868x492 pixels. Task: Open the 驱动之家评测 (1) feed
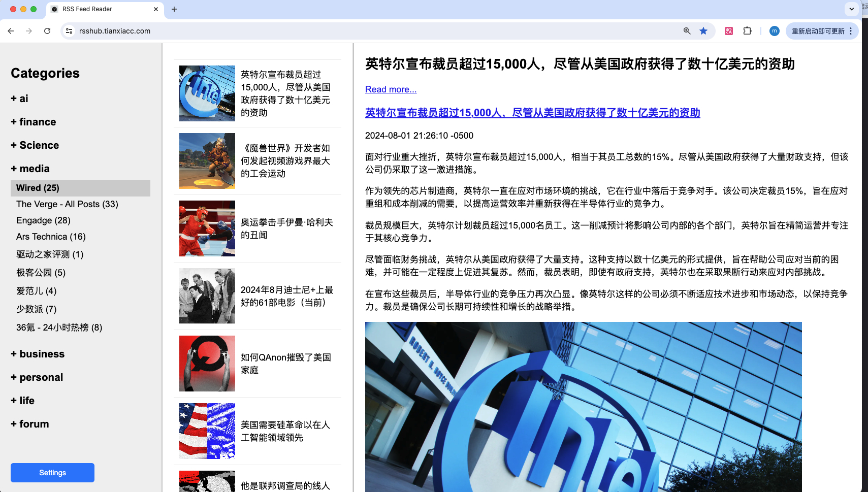(50, 254)
